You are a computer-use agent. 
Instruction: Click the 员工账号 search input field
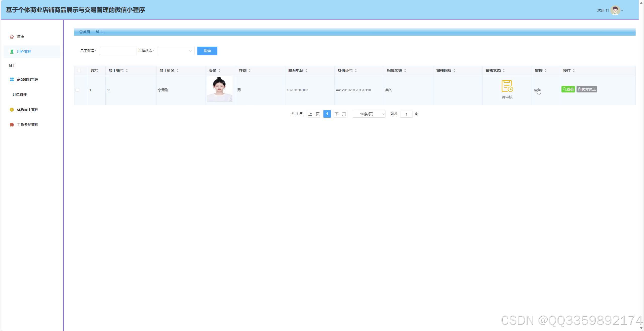coord(118,51)
